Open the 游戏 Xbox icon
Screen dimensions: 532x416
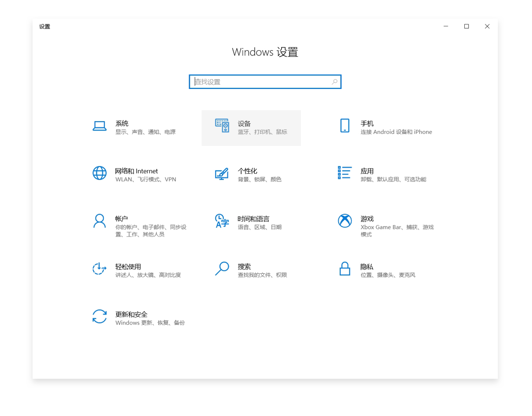[345, 221]
